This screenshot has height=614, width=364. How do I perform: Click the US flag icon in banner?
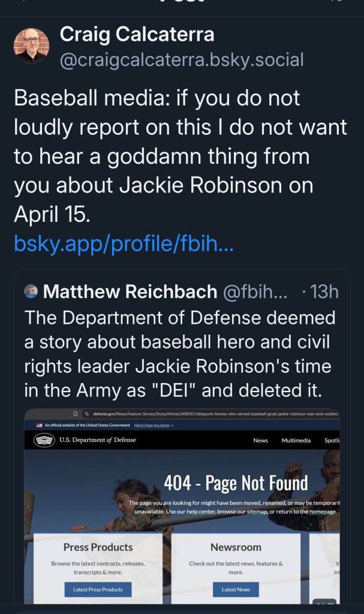tap(39, 425)
